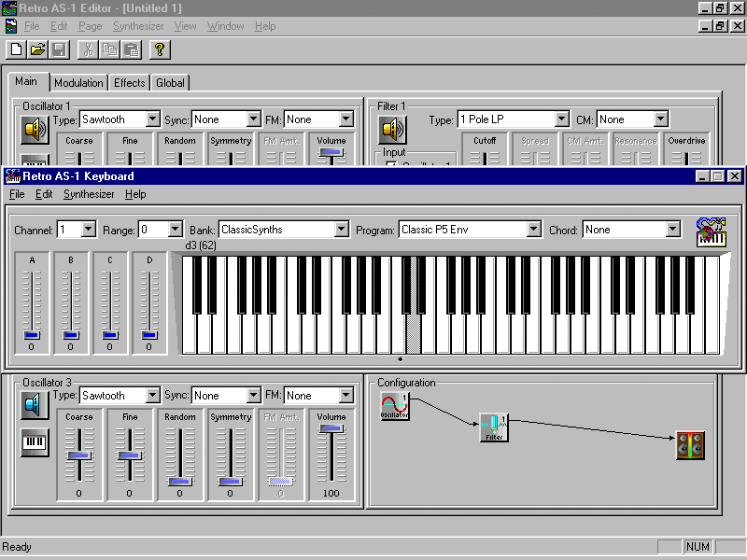Toggle the Oscillator 1 speaker button
Viewport: 747px width, 560px height.
pyautogui.click(x=35, y=129)
